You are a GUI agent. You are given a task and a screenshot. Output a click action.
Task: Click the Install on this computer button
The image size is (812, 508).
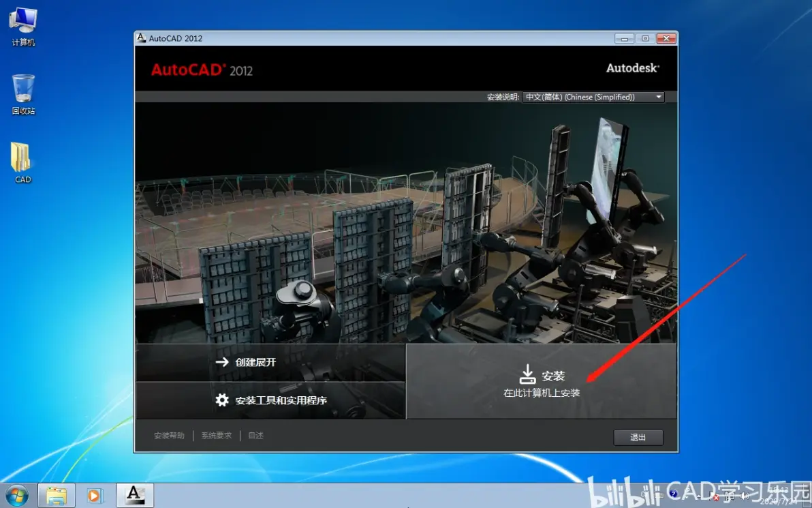tap(541, 381)
